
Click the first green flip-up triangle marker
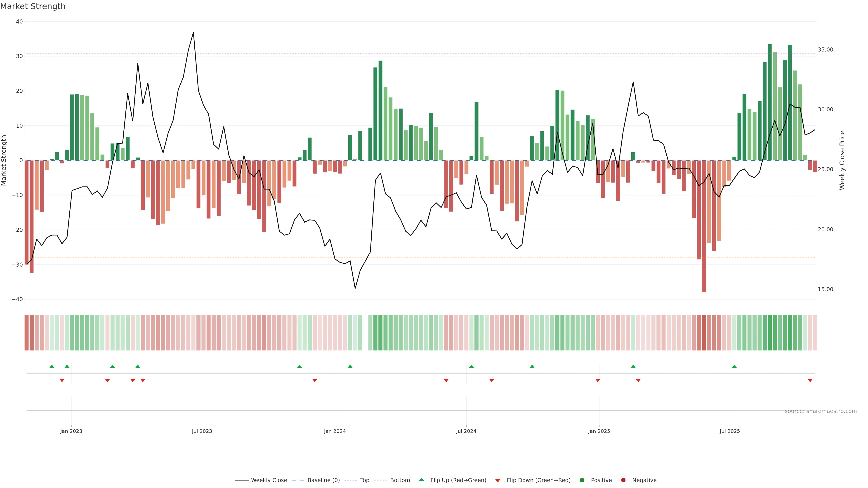click(52, 366)
